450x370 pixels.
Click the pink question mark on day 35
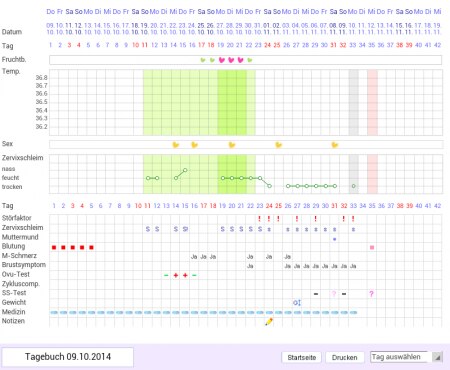point(372,294)
